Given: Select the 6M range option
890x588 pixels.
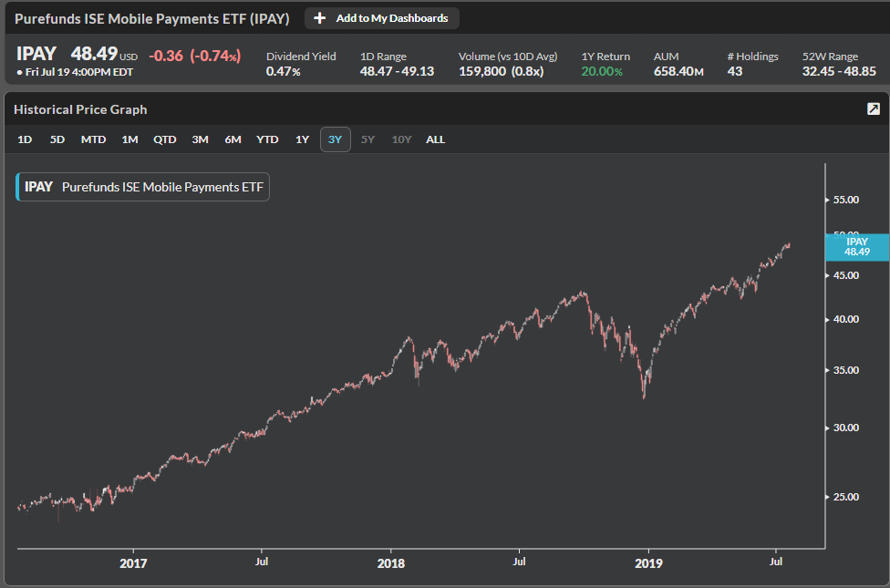Looking at the screenshot, I should (233, 139).
